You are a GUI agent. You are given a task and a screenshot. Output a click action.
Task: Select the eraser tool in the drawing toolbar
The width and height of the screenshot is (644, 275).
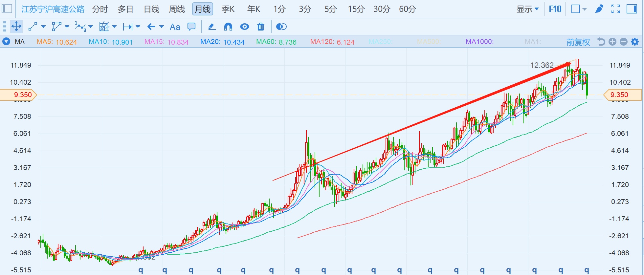pos(212,27)
